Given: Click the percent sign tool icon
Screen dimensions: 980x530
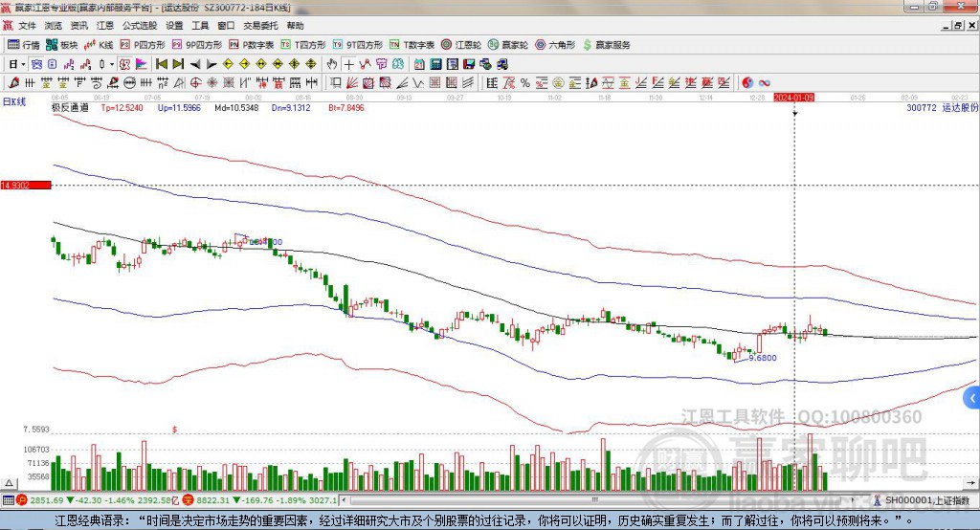Looking at the screenshot, I should pyautogui.click(x=525, y=83).
